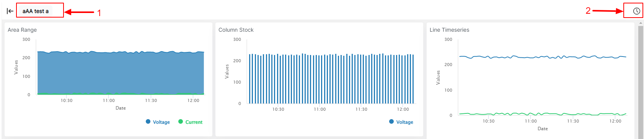Click the blue voltage line in Line Timeseries
The width and height of the screenshot is (644, 139).
pyautogui.click(x=543, y=57)
